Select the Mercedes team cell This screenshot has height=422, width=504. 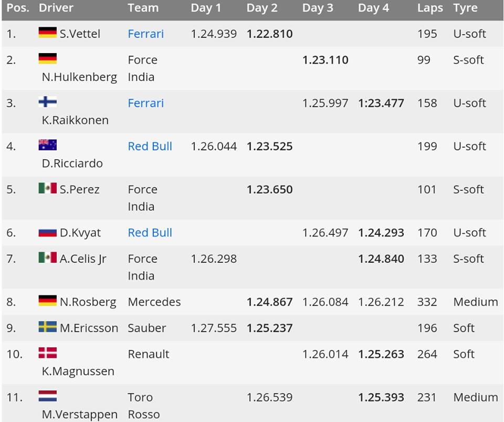(x=154, y=302)
